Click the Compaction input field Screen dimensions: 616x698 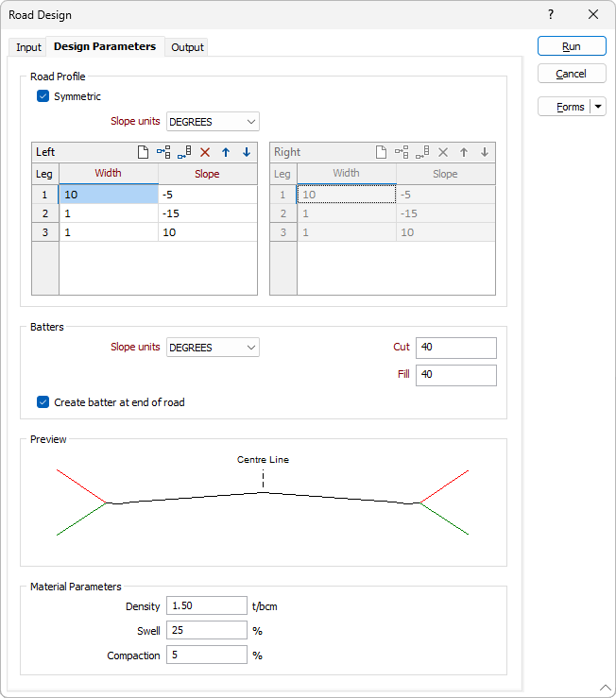click(x=207, y=655)
